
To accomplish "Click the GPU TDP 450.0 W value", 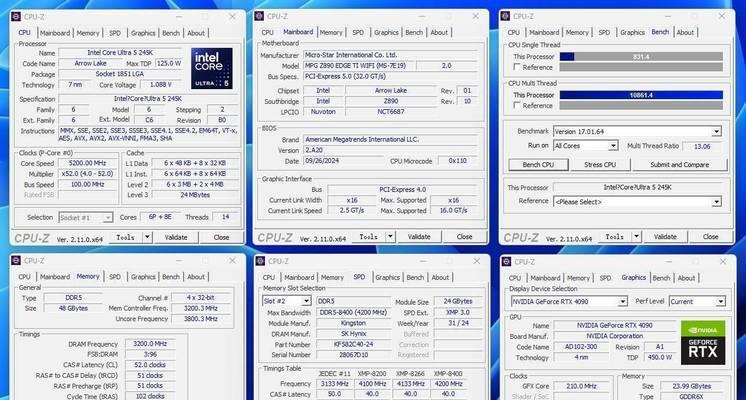I will [x=659, y=357].
